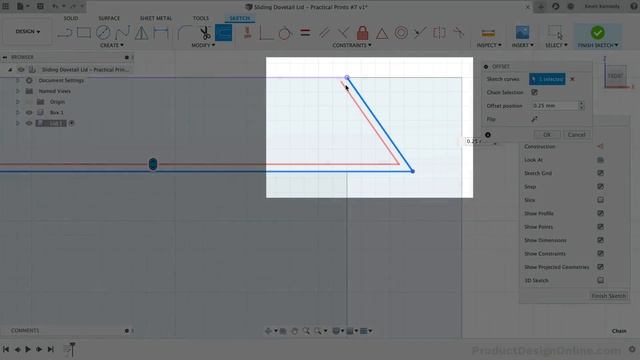The width and height of the screenshot is (640, 360).
Task: Click the Measure ruler icon
Action: pyautogui.click(x=488, y=33)
